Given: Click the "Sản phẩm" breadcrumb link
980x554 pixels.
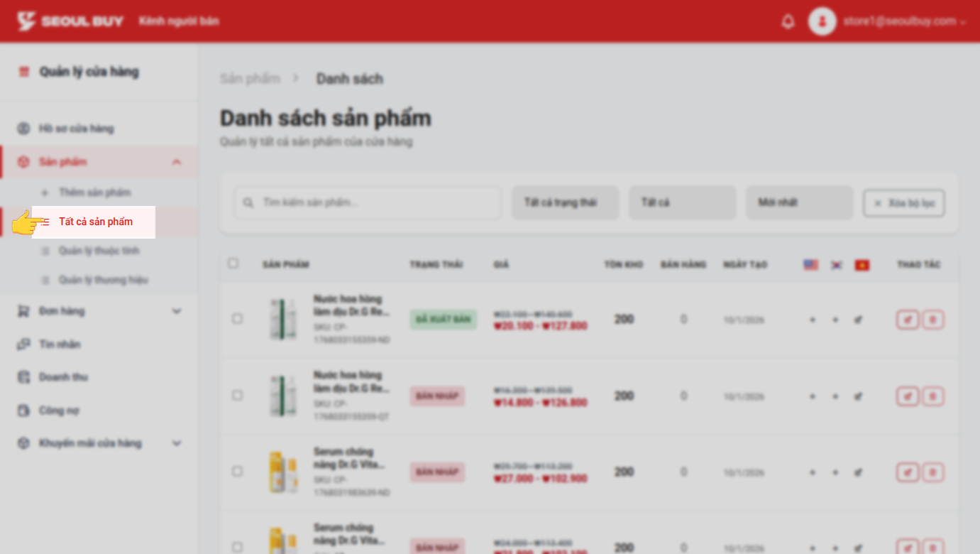Looking at the screenshot, I should point(250,78).
